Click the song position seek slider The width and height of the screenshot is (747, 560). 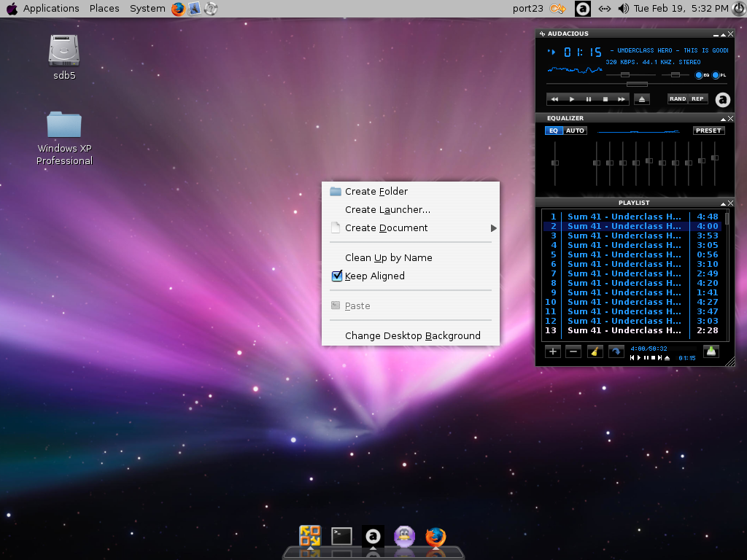pos(636,85)
